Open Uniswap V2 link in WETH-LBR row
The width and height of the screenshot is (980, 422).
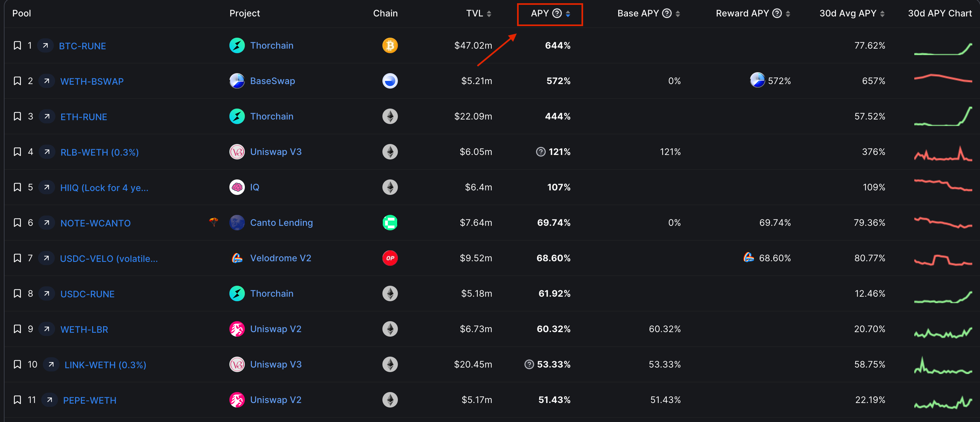pyautogui.click(x=275, y=329)
